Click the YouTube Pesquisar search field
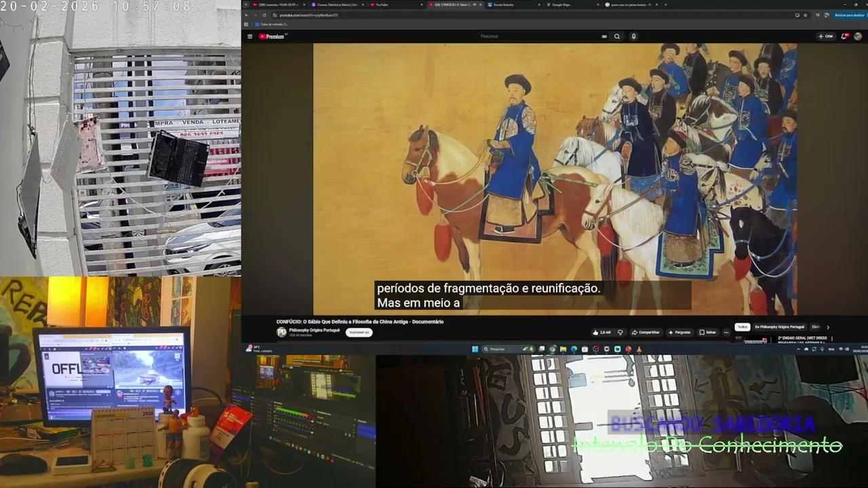The height and width of the screenshot is (488, 868). 539,37
